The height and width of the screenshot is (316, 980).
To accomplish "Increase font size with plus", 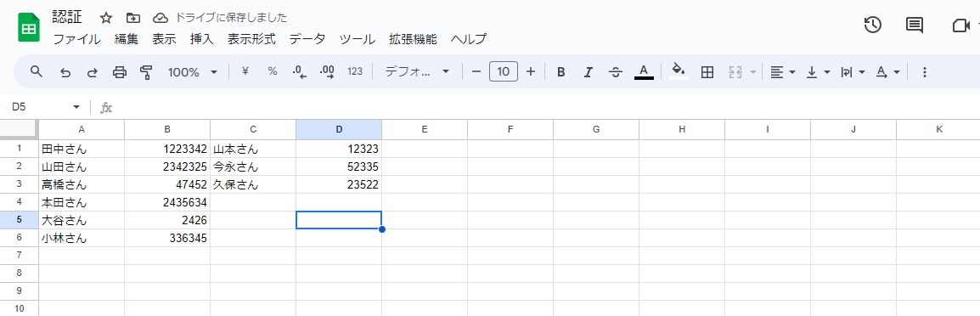I will point(531,71).
